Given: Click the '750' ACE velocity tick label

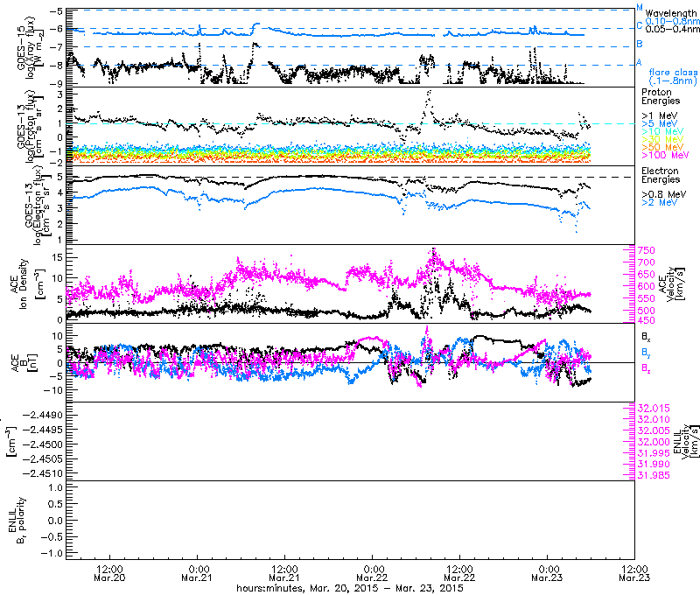Looking at the screenshot, I should pyautogui.click(x=647, y=250).
